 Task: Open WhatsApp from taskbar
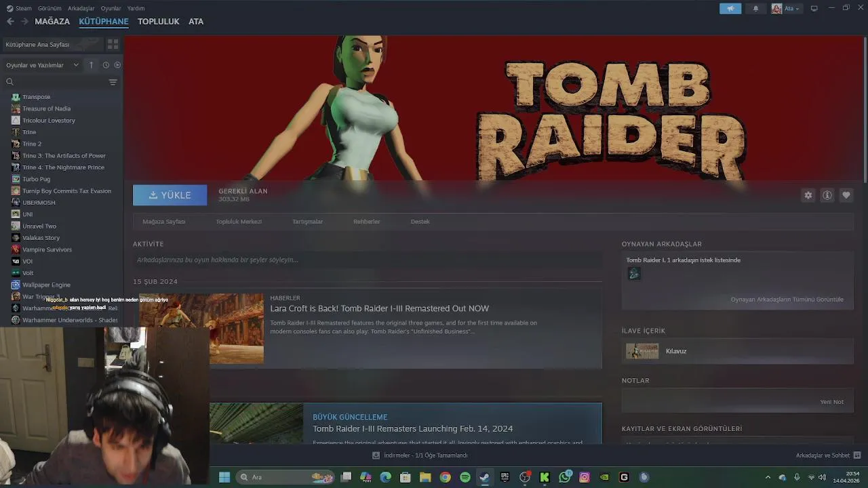coord(565,477)
